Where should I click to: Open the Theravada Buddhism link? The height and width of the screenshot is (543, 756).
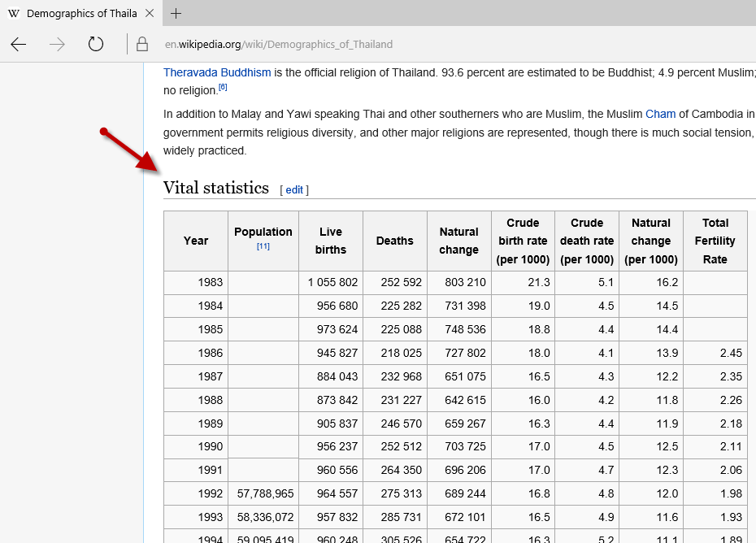coord(217,73)
